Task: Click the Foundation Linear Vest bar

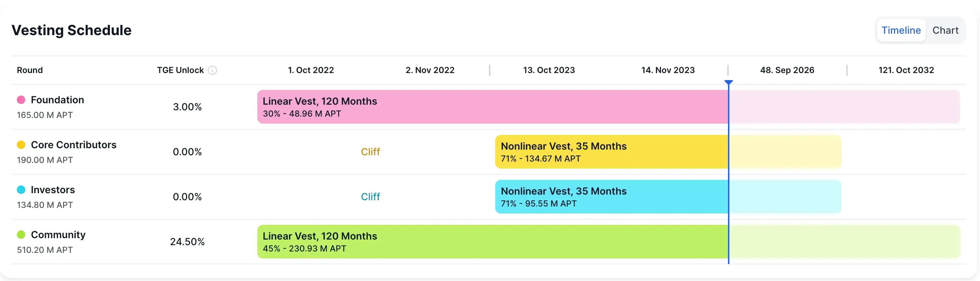Action: pos(492,107)
